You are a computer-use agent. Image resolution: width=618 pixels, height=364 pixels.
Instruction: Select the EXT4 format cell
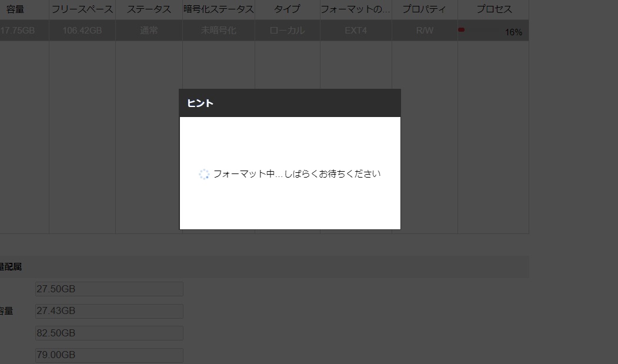pyautogui.click(x=355, y=29)
